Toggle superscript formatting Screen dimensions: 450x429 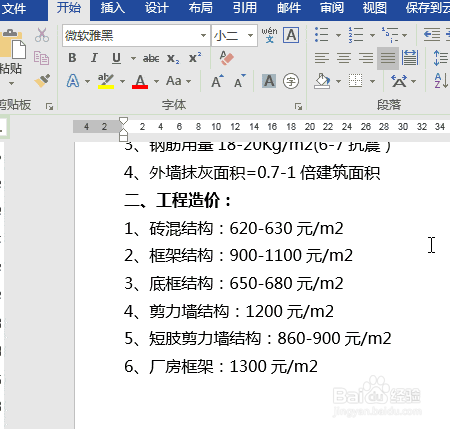click(195, 58)
